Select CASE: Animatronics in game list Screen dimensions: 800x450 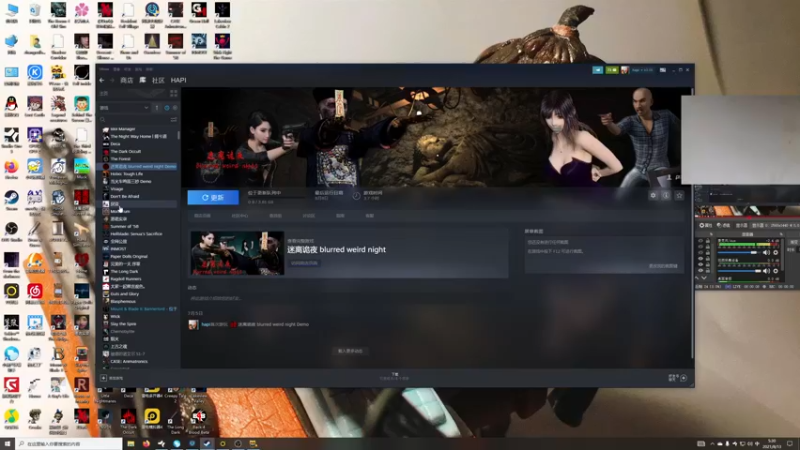pyautogui.click(x=129, y=361)
